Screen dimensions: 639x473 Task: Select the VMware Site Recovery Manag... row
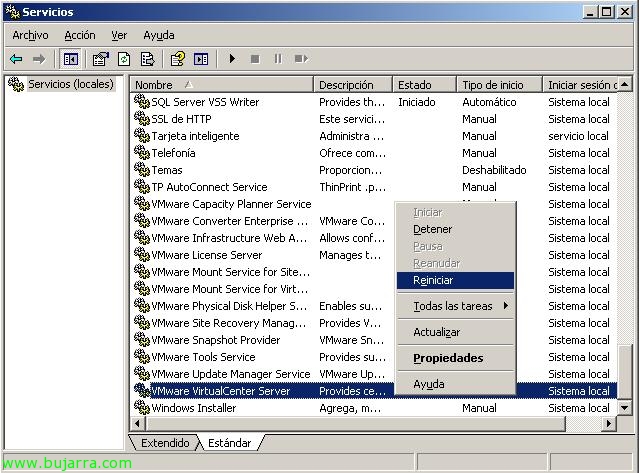coord(374,323)
